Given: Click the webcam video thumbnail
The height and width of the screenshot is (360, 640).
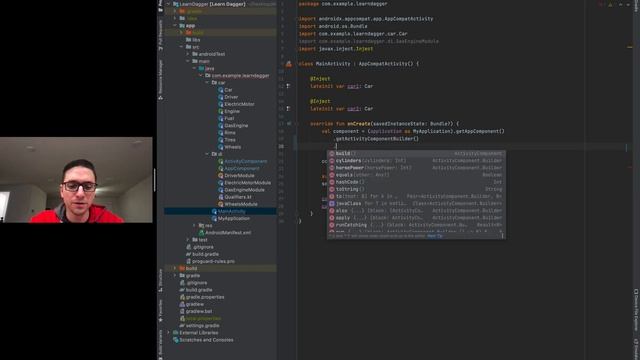Looking at the screenshot, I should pos(76,180).
